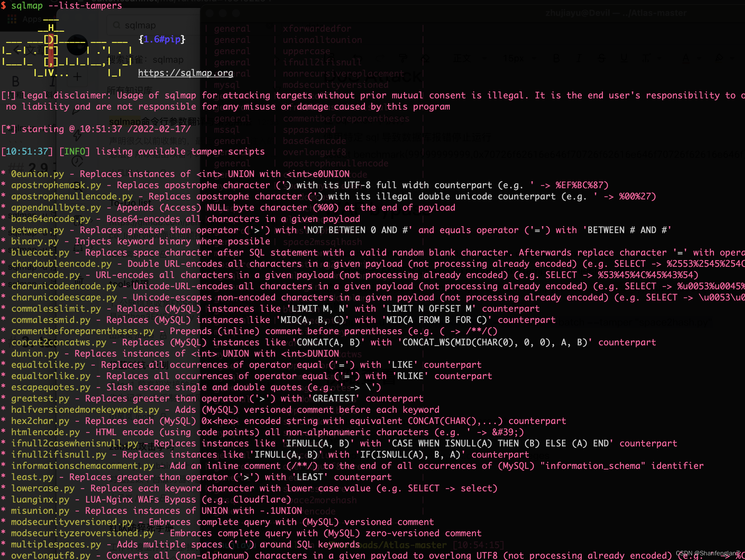
Task: Click the Underline U toolbar icon
Action: [624, 58]
